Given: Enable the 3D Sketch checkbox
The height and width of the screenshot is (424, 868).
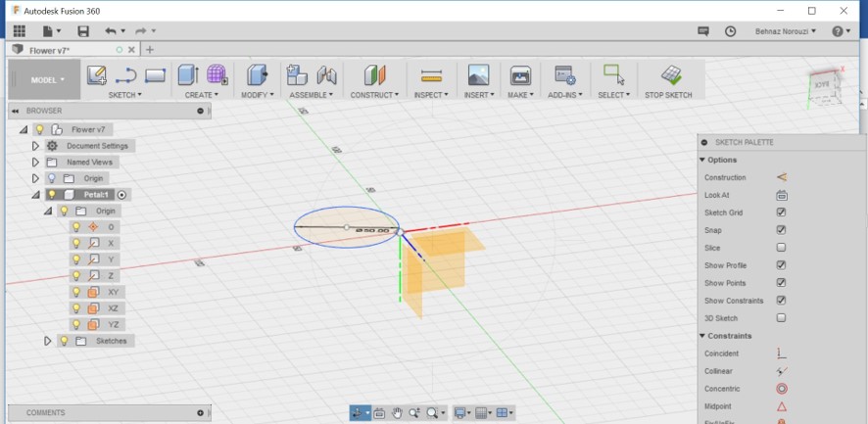Looking at the screenshot, I should coord(781,318).
